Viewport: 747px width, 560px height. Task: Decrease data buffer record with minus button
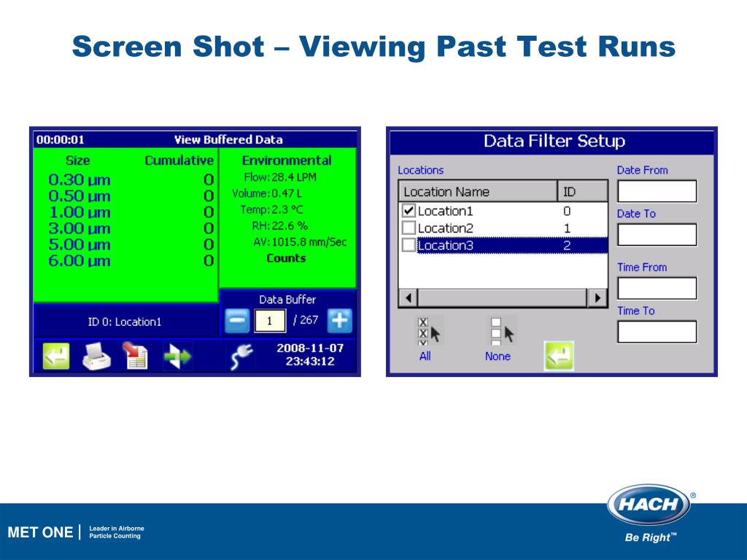point(237,321)
